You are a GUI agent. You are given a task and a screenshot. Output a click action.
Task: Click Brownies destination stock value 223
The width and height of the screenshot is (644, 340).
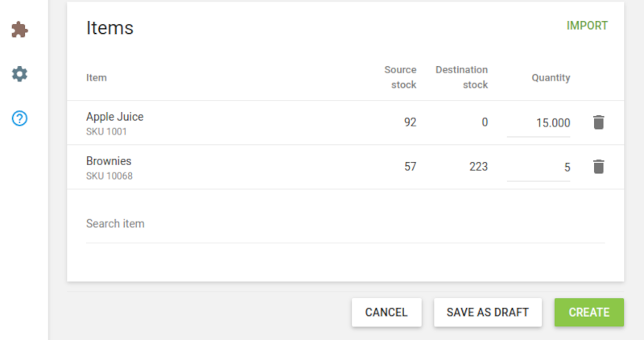pos(477,167)
